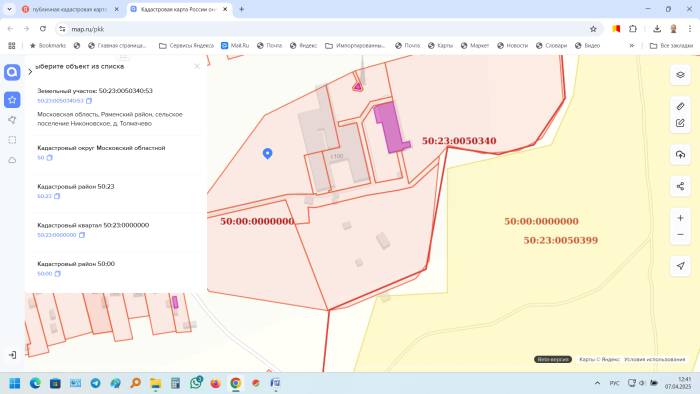Expand the hidden bookmarks overflow chevron

[632, 46]
